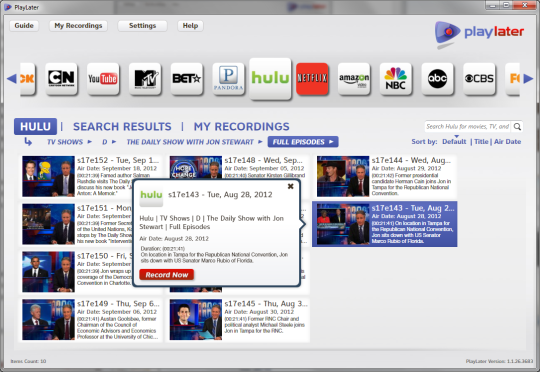Click The Daily Show with Jon Stewart breadcrumb
Image resolution: width=540 pixels, height=372 pixels.
click(x=190, y=142)
